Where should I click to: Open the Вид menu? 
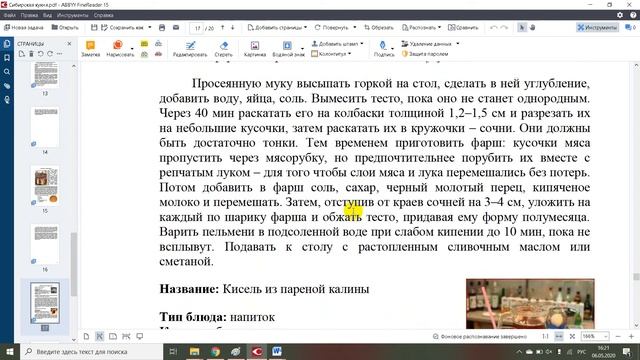pos(47,15)
